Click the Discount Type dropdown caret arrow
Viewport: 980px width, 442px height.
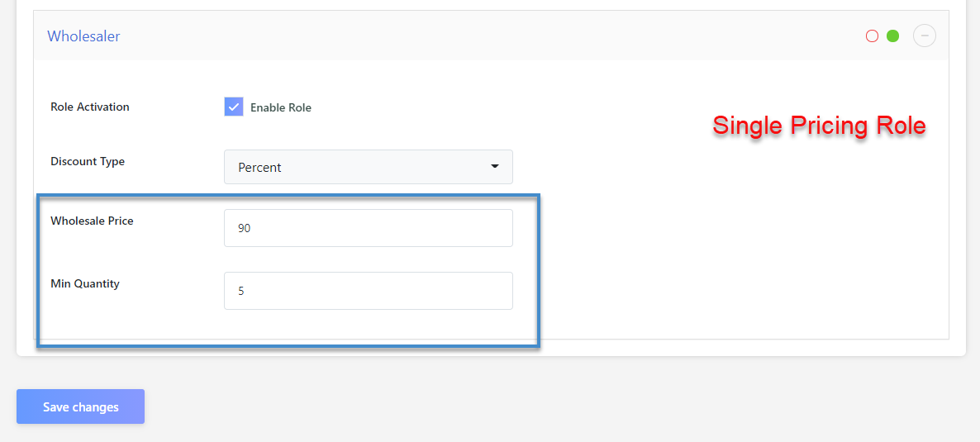click(495, 167)
